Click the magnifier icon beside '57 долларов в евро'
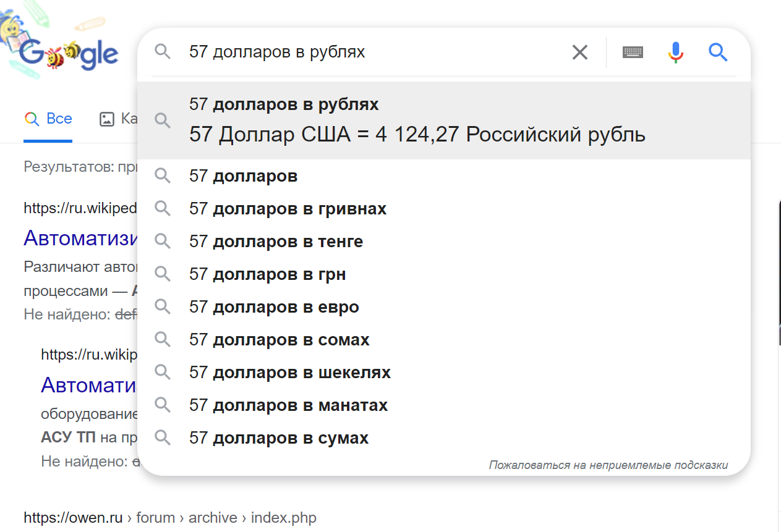781x532 pixels. point(163,307)
